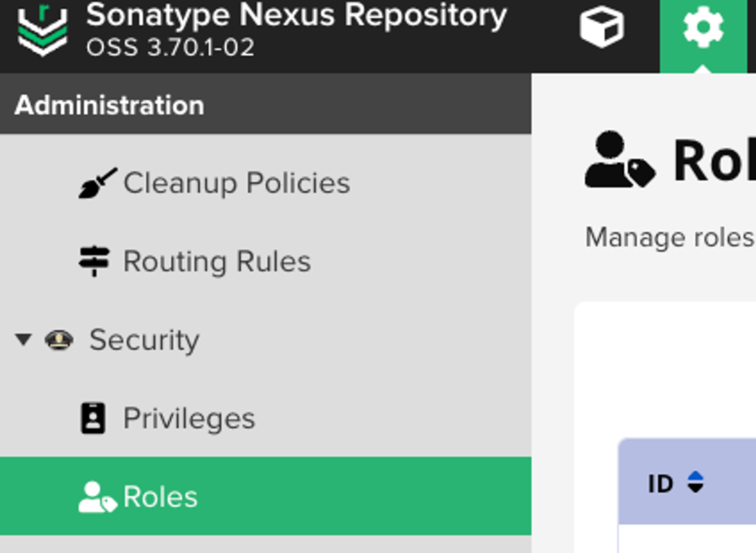Open the Privileges page
The image size is (756, 553).
pos(189,418)
